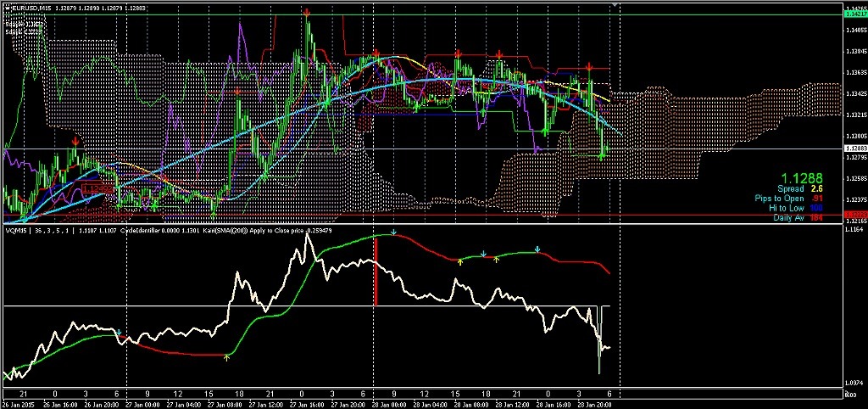868x409 pixels.
Task: Select the green up arrow below the latest candle low
Action: pyautogui.click(x=603, y=156)
